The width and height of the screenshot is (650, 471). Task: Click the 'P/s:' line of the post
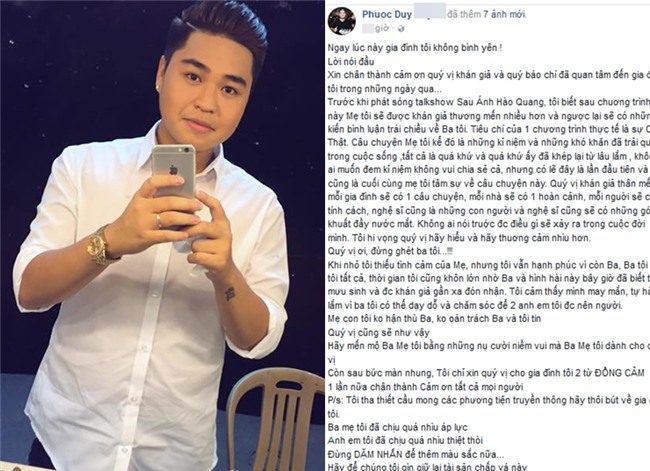tap(489, 400)
